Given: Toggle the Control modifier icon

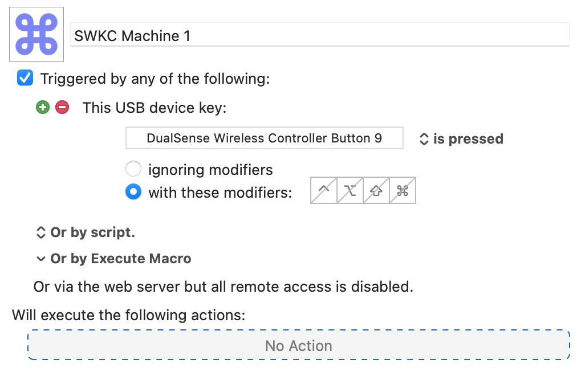Looking at the screenshot, I should [324, 191].
